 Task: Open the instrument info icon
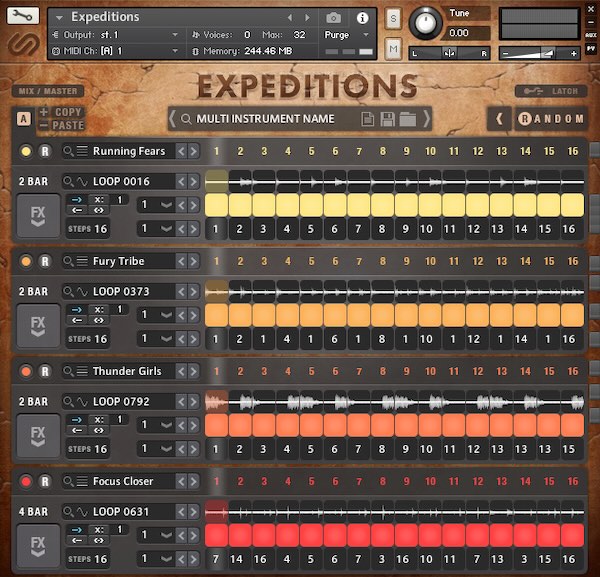[362, 18]
